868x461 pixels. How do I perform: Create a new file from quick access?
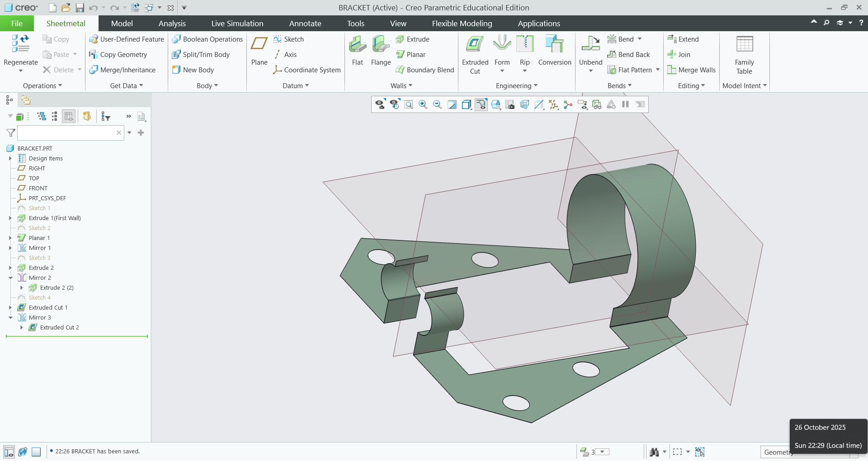[x=52, y=8]
